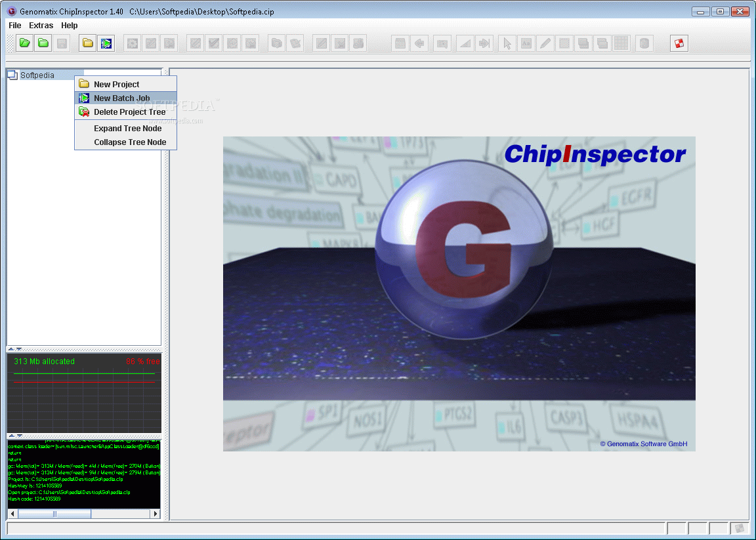
Task: Click the 'Hash code: 121410S389' console line
Action: click(x=34, y=499)
